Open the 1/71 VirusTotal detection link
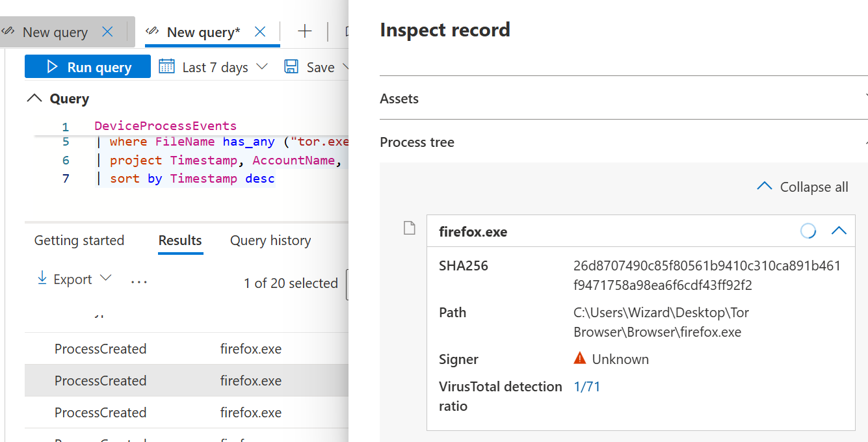Screen dimensions: 868x442 pos(586,387)
